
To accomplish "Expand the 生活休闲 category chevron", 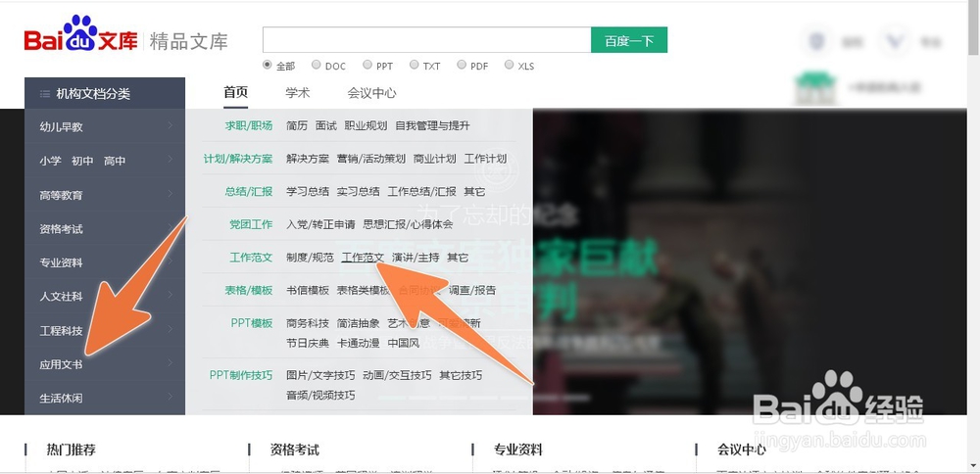I will pos(170,397).
